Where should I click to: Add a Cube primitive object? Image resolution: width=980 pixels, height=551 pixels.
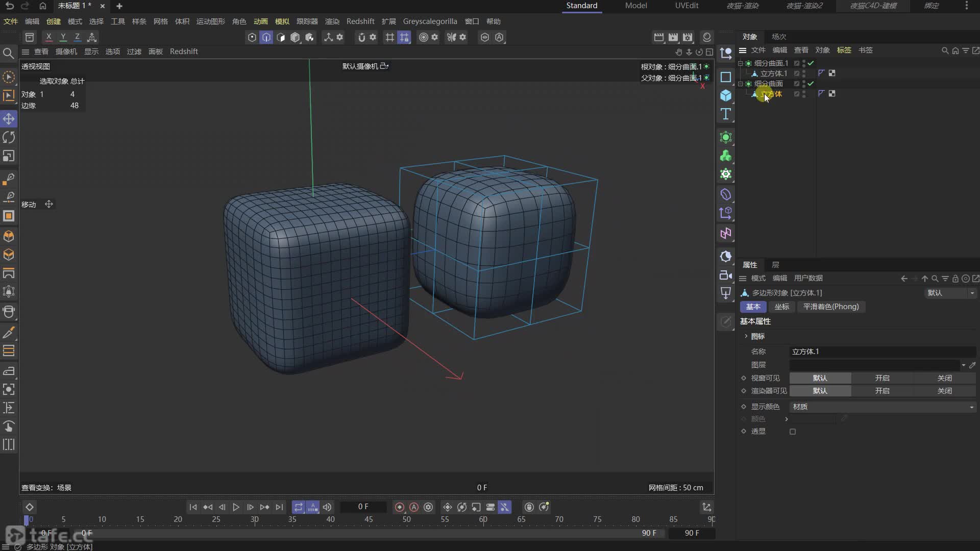[x=725, y=95]
